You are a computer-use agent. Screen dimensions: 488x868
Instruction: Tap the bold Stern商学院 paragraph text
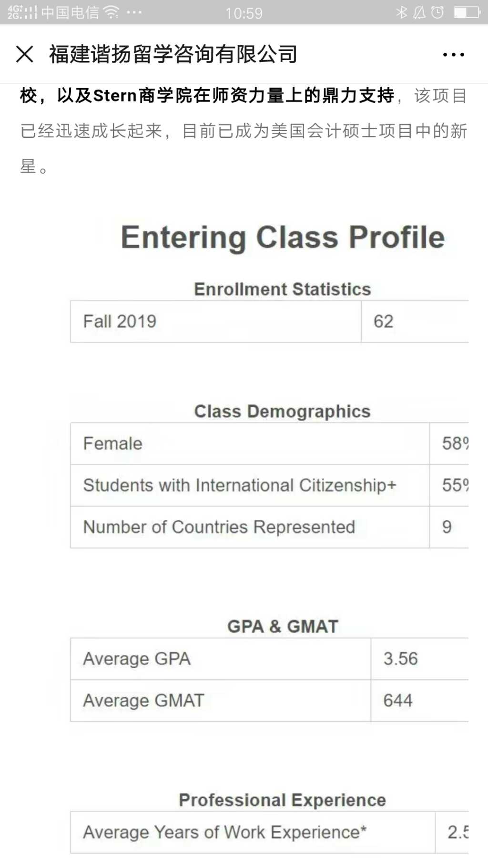(207, 95)
